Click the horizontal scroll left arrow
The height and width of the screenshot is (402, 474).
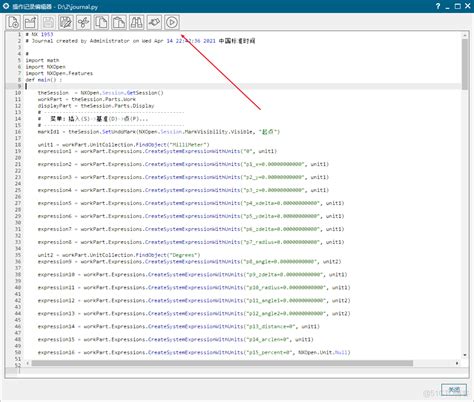[28, 363]
